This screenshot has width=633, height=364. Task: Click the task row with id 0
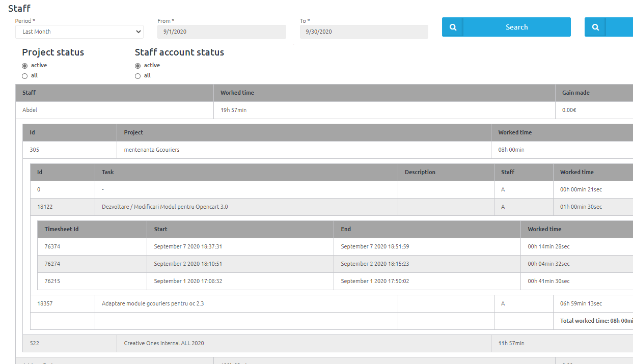coord(332,189)
